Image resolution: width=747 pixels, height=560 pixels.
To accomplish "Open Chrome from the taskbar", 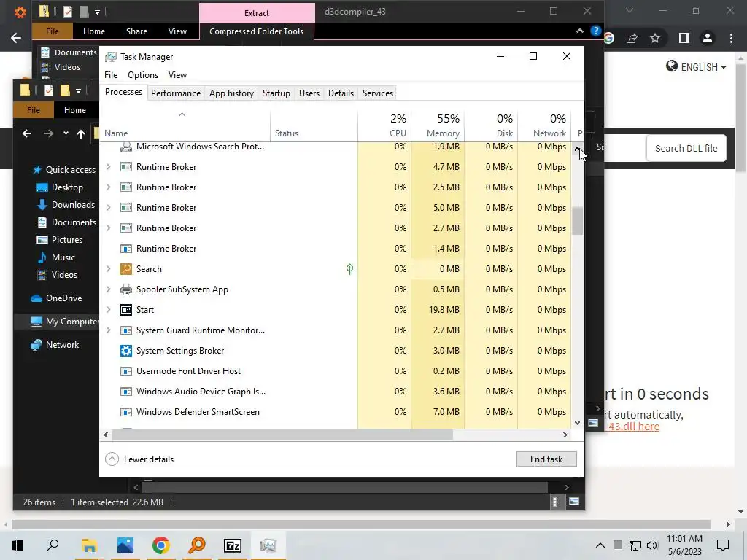I will pyautogui.click(x=161, y=545).
